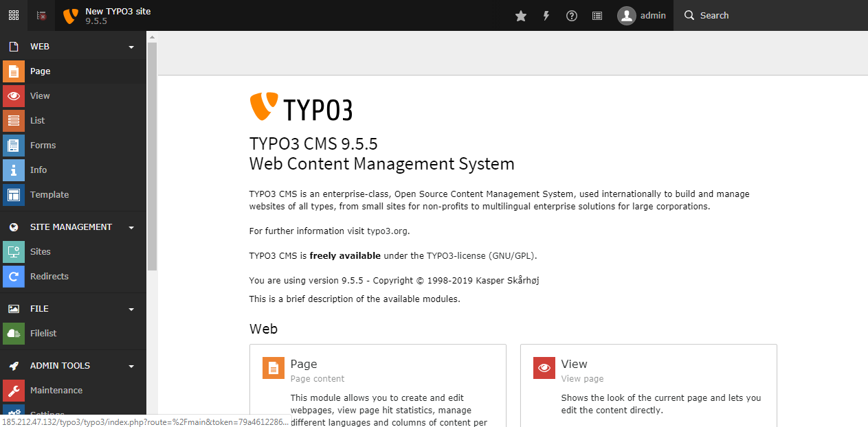Viewport: 868px width, 427px height.
Task: Click the red eye icon on View card
Action: point(544,368)
